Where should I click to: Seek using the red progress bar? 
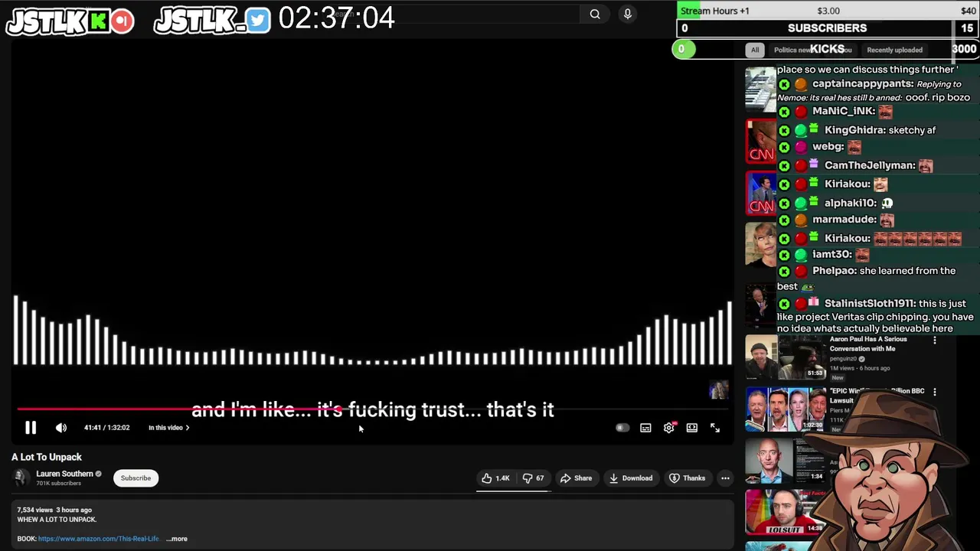point(372,409)
